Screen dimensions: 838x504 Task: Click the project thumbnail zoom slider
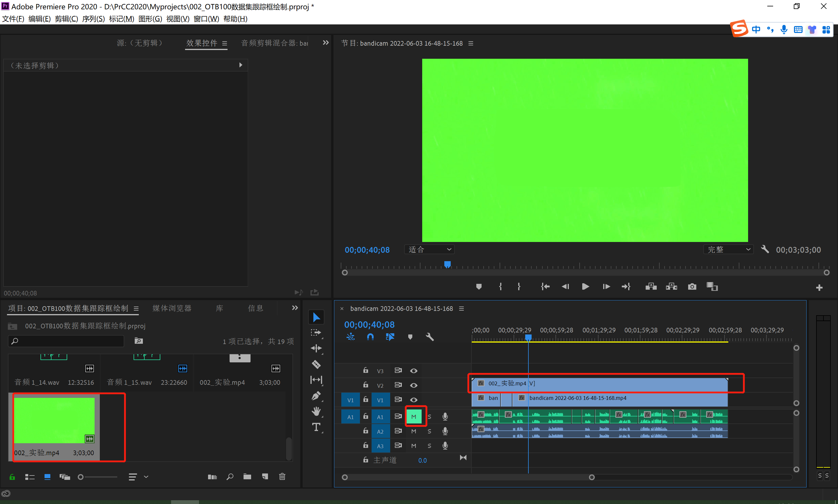[97, 477]
